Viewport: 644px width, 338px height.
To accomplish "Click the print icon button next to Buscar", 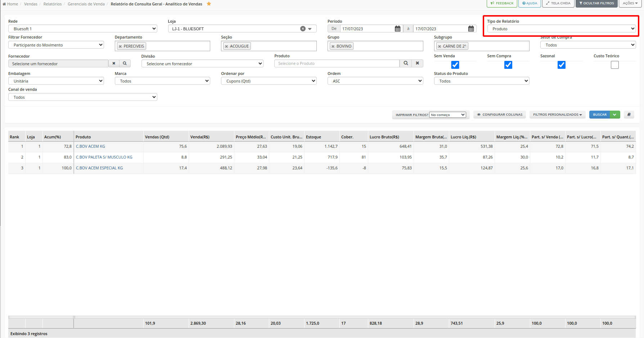I will click(x=629, y=115).
